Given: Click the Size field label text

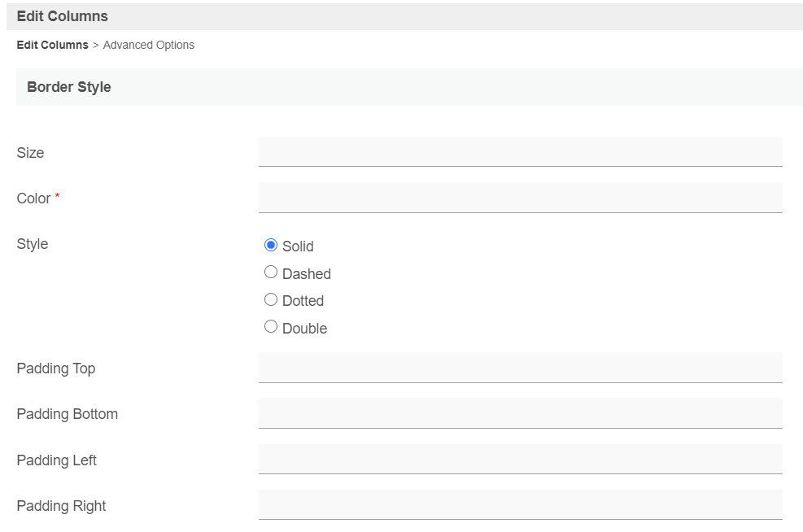Looking at the screenshot, I should pyautogui.click(x=30, y=153).
